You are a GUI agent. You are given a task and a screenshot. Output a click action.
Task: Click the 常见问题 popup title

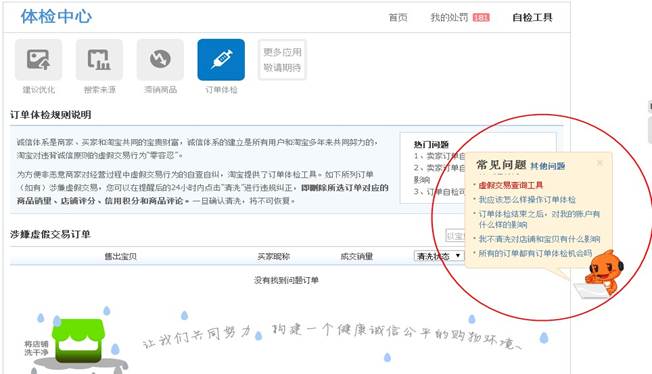click(x=501, y=165)
